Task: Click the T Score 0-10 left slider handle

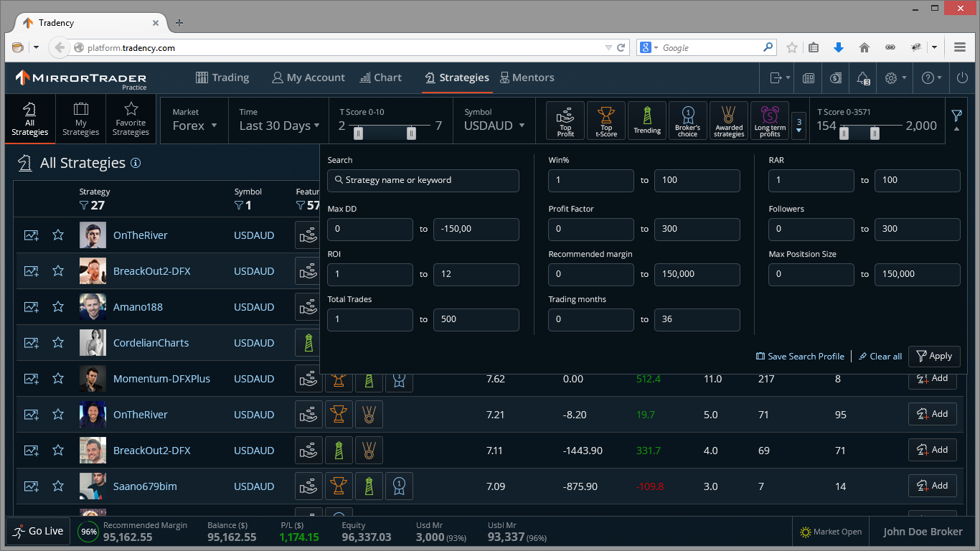Action: (x=358, y=133)
